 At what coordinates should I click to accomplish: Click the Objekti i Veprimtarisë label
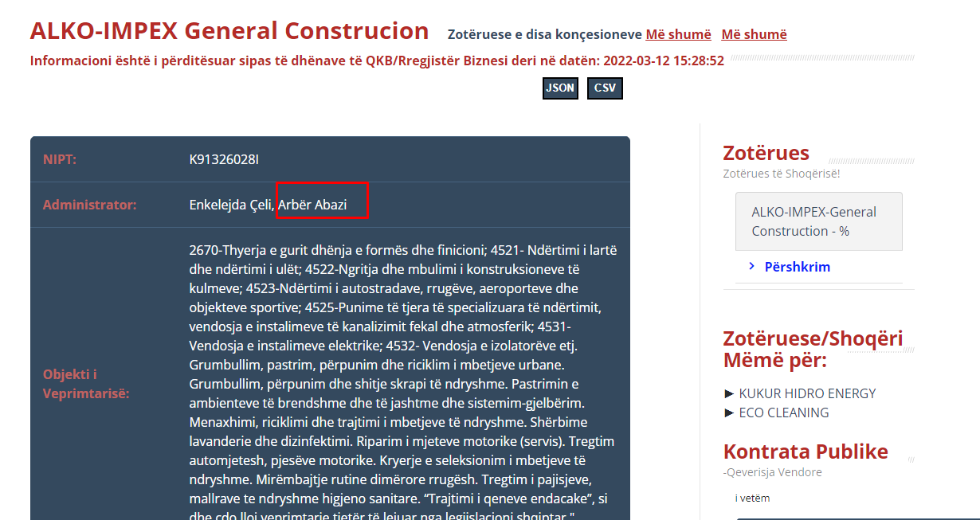point(86,384)
